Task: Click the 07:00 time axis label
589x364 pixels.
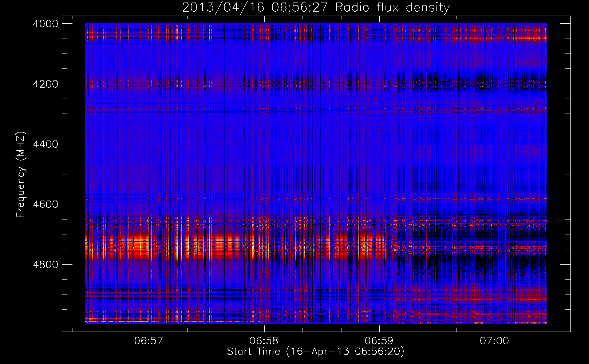Action: click(494, 341)
